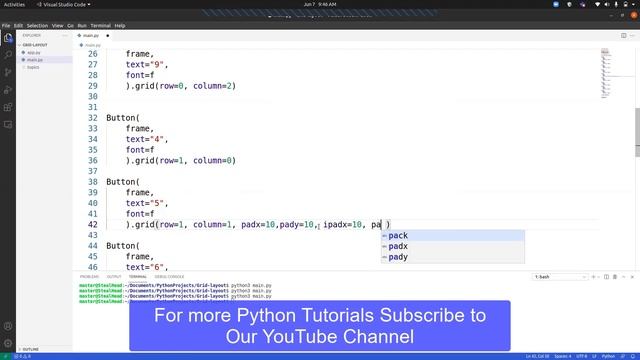Choose 'padx' from autocomplete suggestions
Screen dimensions: 640x360
[x=453, y=246]
